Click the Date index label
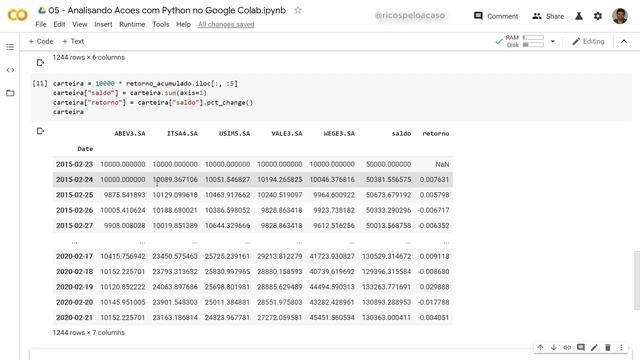640x360 pixels. 85,149
